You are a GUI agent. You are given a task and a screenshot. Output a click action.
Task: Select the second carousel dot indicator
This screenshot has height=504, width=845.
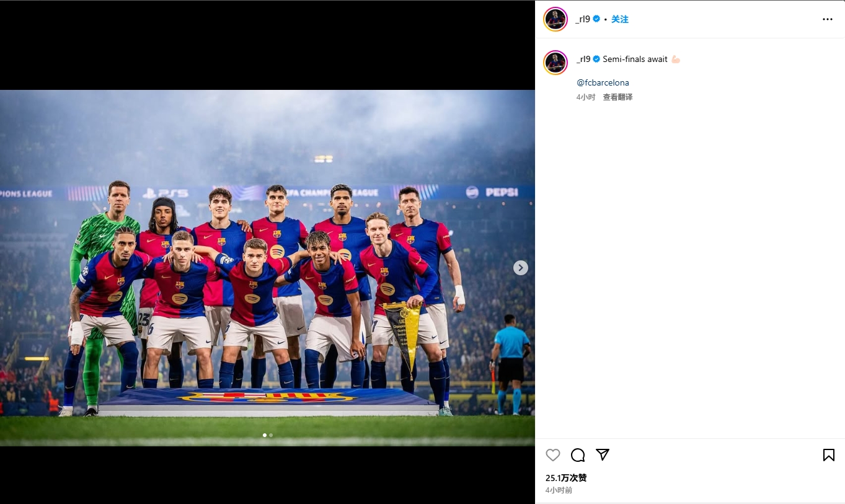coord(271,435)
